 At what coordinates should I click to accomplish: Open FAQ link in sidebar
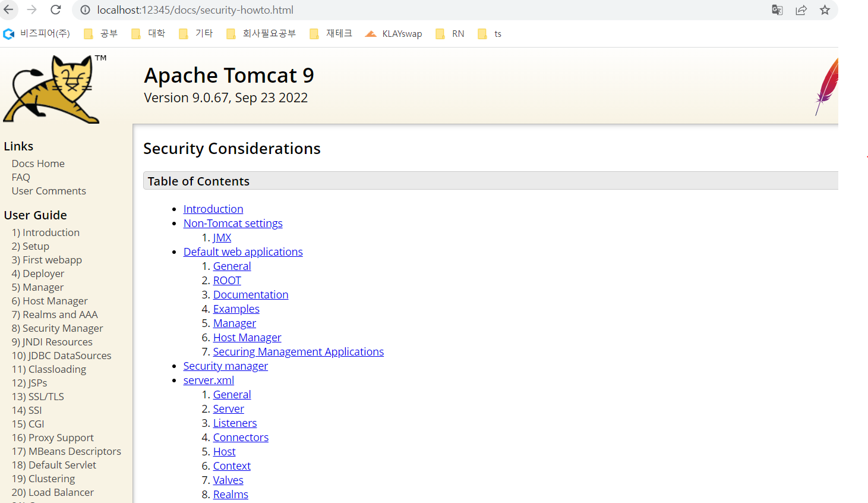(21, 177)
